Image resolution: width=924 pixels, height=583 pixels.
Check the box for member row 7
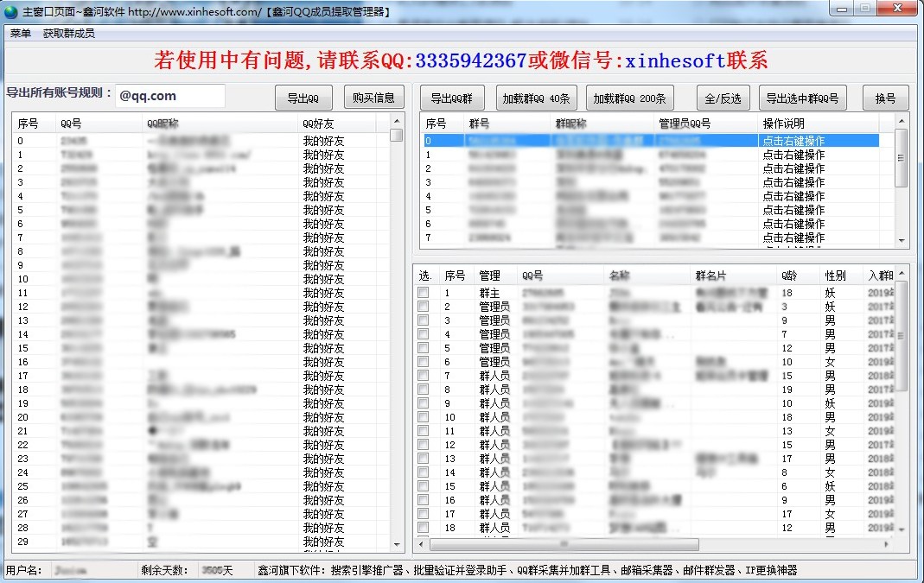(x=424, y=376)
